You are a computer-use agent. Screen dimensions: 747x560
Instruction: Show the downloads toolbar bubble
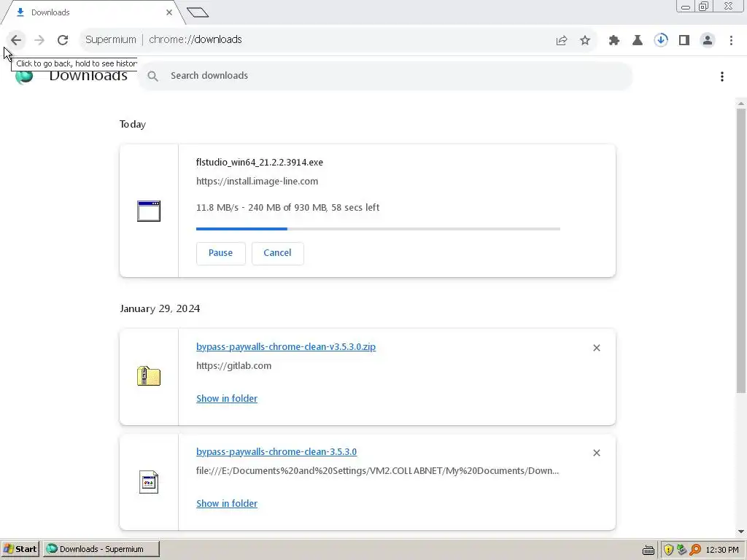click(x=661, y=40)
